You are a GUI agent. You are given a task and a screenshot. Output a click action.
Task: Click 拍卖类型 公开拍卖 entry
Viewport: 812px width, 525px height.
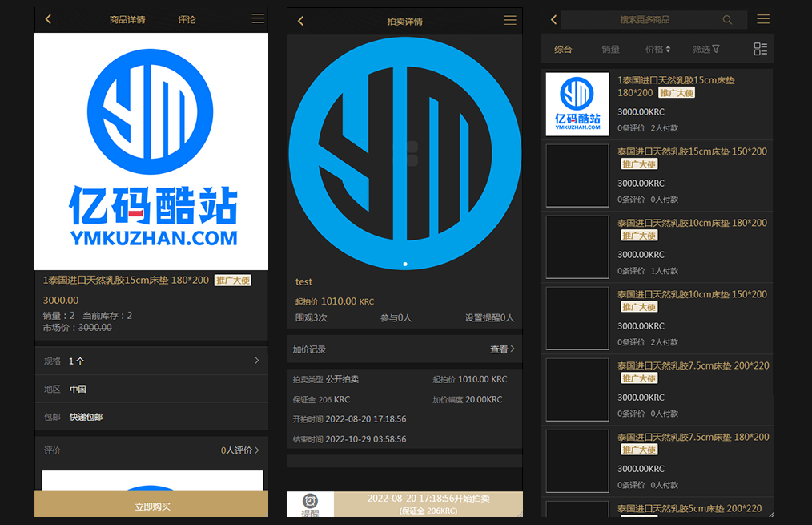tap(326, 379)
